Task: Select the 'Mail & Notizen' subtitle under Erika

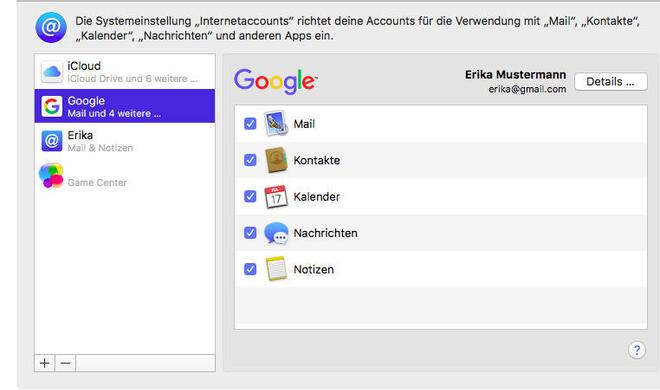Action: point(100,148)
